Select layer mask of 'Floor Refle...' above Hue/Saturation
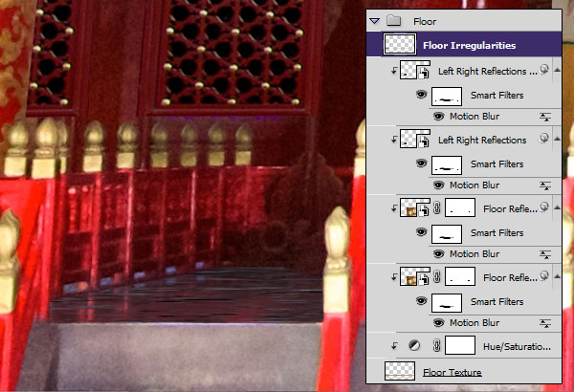The width and height of the screenshot is (574, 392). [460, 276]
